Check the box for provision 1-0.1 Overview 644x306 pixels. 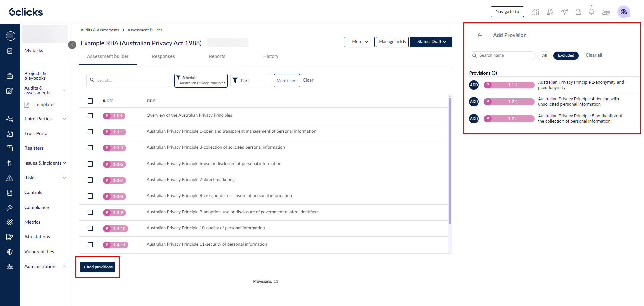tap(90, 116)
